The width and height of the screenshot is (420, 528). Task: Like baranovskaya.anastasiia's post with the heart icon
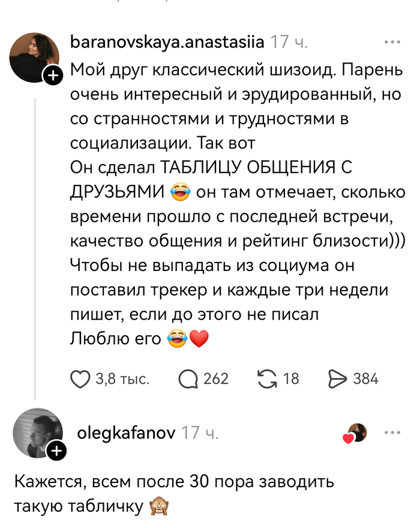tap(80, 378)
